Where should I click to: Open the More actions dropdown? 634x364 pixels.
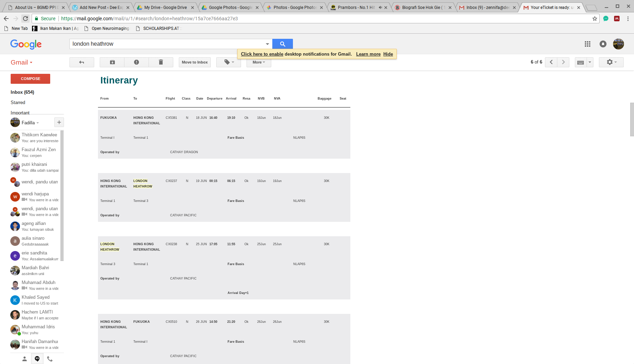(x=259, y=62)
